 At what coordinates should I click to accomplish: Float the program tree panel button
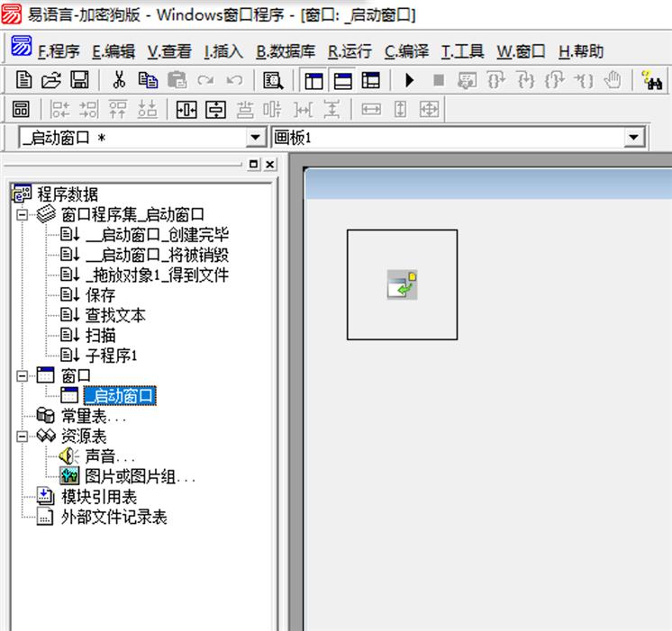click(254, 164)
